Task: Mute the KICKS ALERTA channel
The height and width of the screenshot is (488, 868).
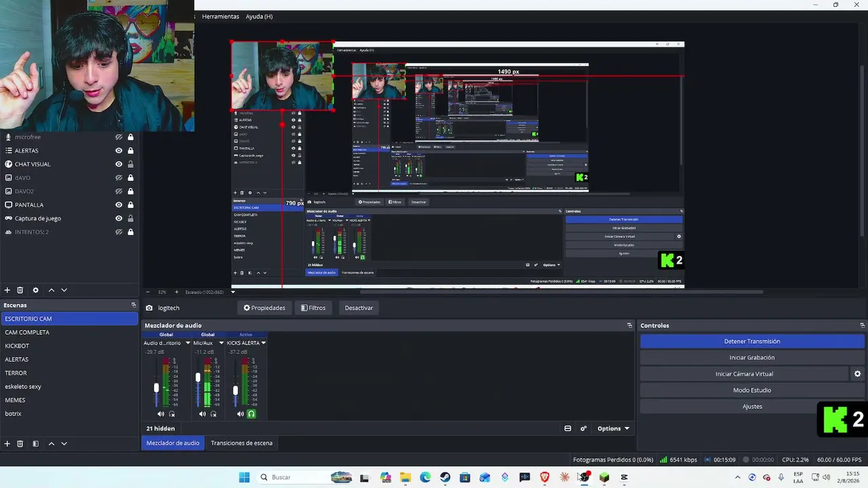Action: point(240,413)
